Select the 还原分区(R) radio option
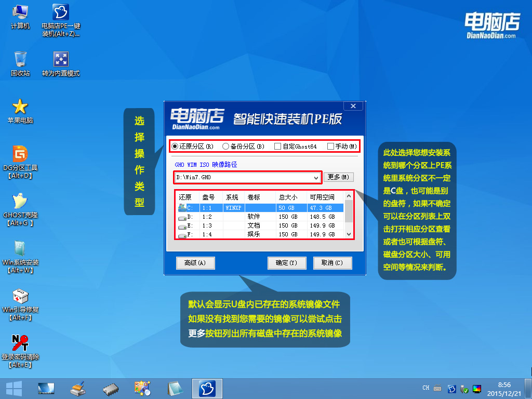 coord(192,146)
